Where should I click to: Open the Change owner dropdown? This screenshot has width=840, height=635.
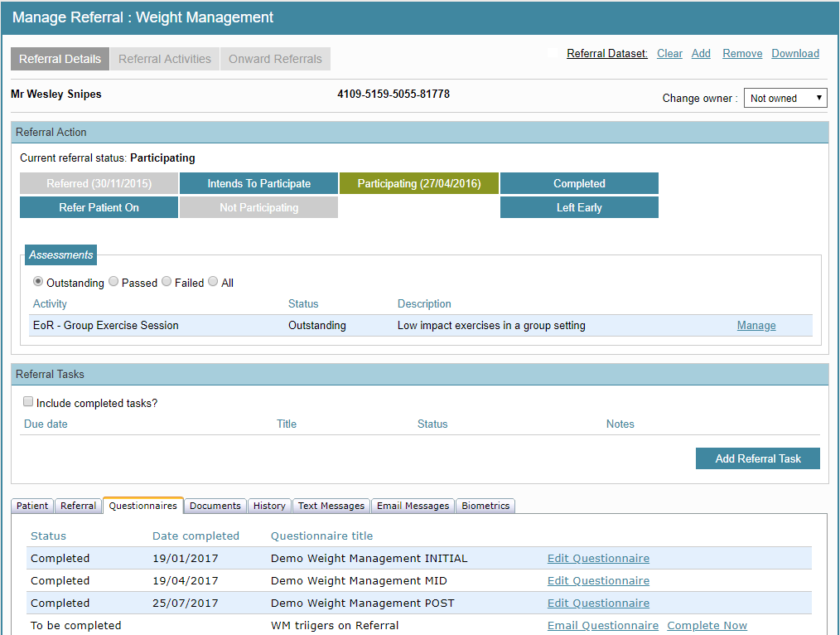(784, 98)
